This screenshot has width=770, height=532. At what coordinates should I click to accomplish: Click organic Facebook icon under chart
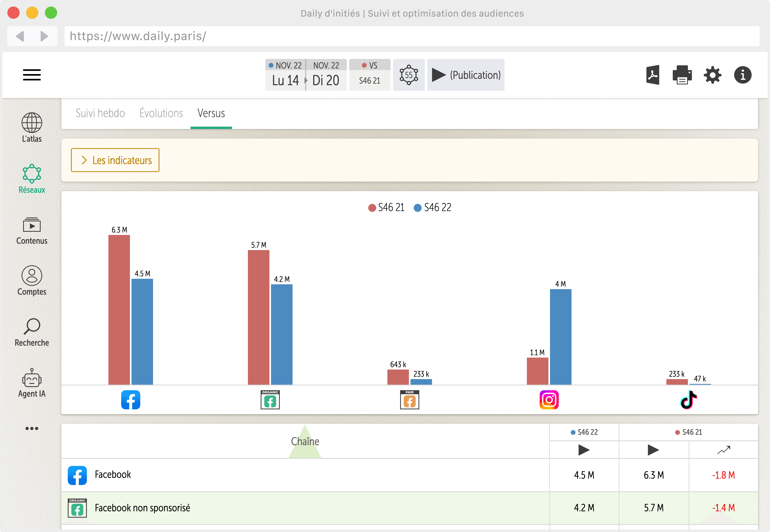click(270, 400)
